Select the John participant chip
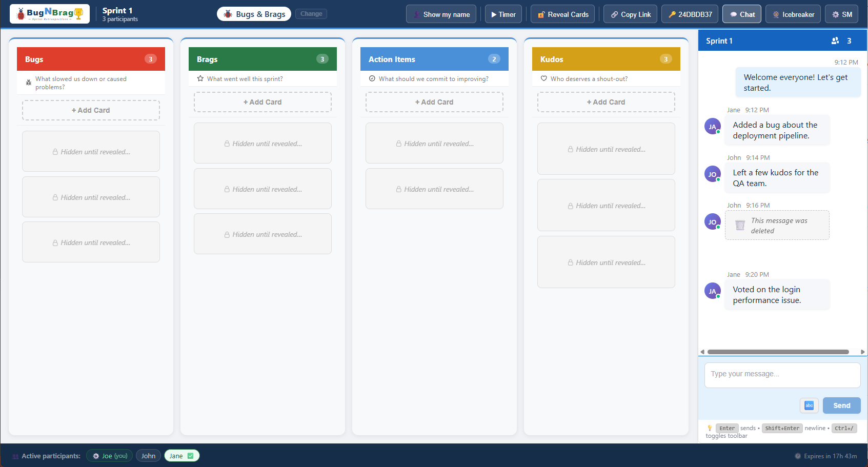This screenshot has height=467, width=868. [x=148, y=456]
